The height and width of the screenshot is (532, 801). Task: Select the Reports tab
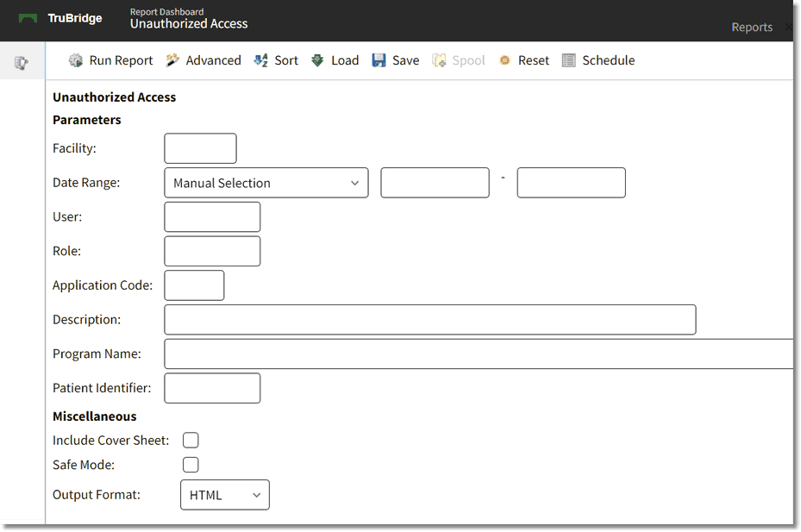click(x=751, y=27)
